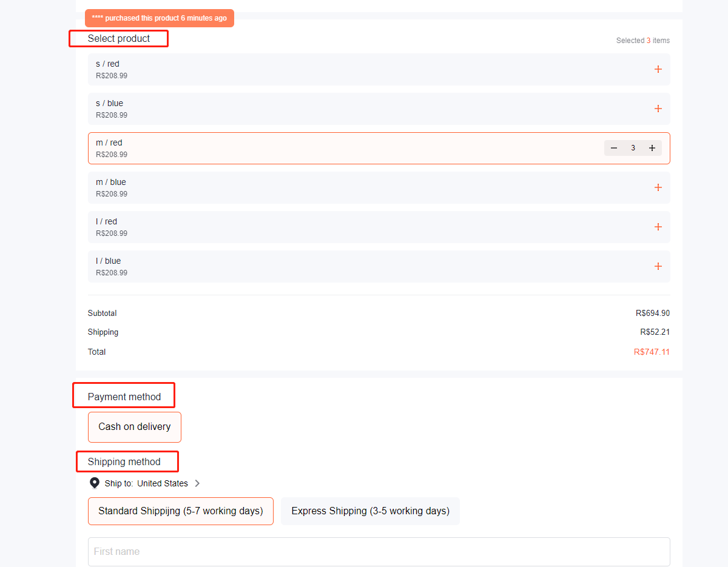Click the First name input field
The width and height of the screenshot is (728, 567).
[379, 552]
